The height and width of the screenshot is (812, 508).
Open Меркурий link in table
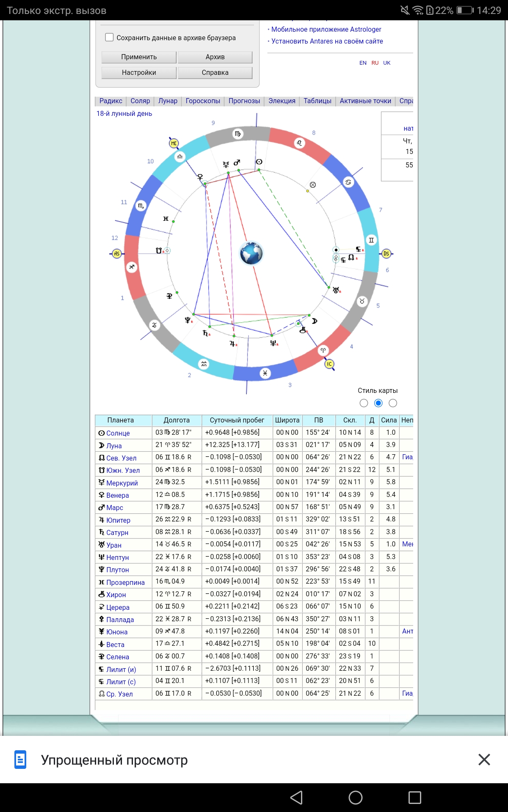(x=122, y=483)
